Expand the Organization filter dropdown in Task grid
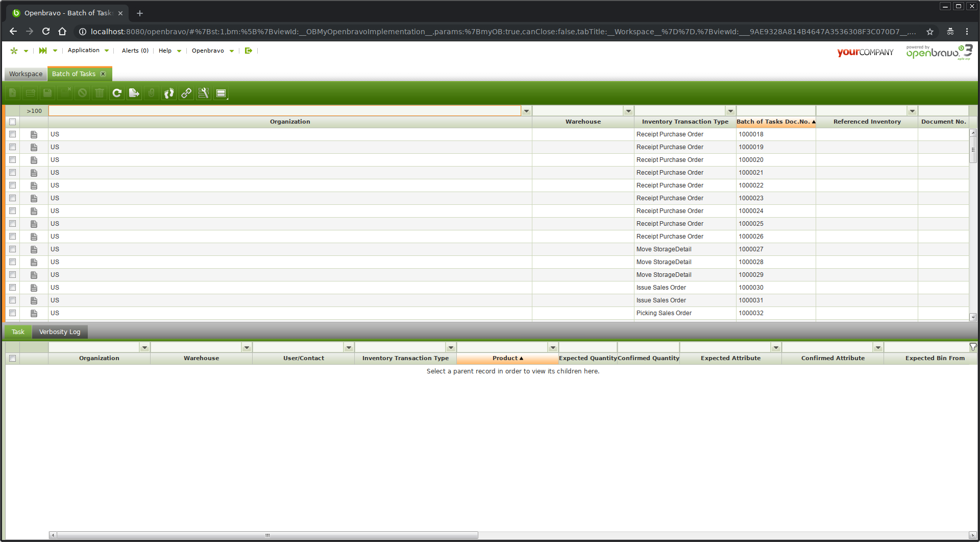 (144, 347)
